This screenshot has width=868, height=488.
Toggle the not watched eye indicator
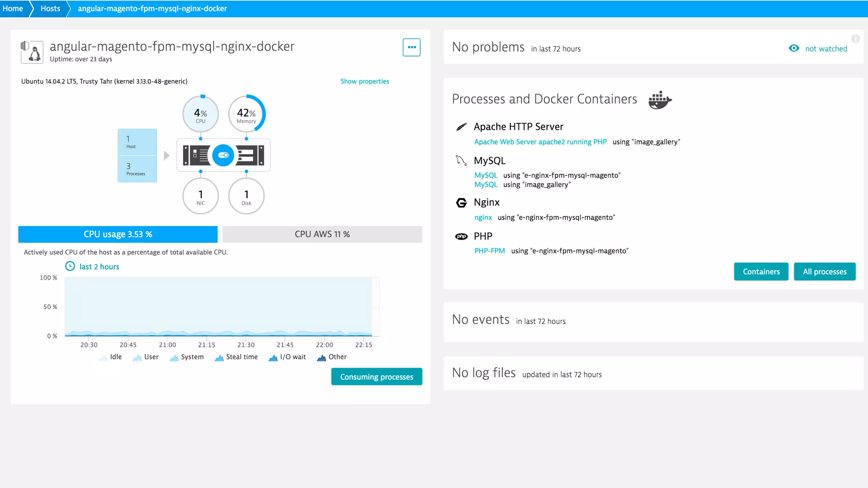pyautogui.click(x=794, y=48)
